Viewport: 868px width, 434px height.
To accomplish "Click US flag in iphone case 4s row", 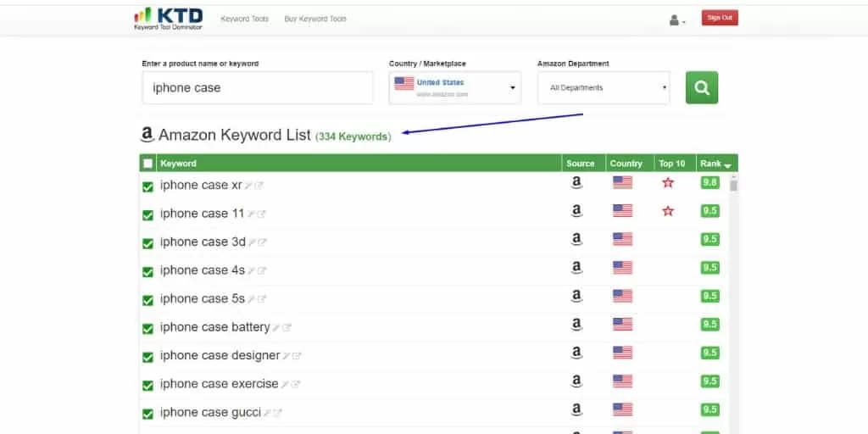I will coord(622,267).
